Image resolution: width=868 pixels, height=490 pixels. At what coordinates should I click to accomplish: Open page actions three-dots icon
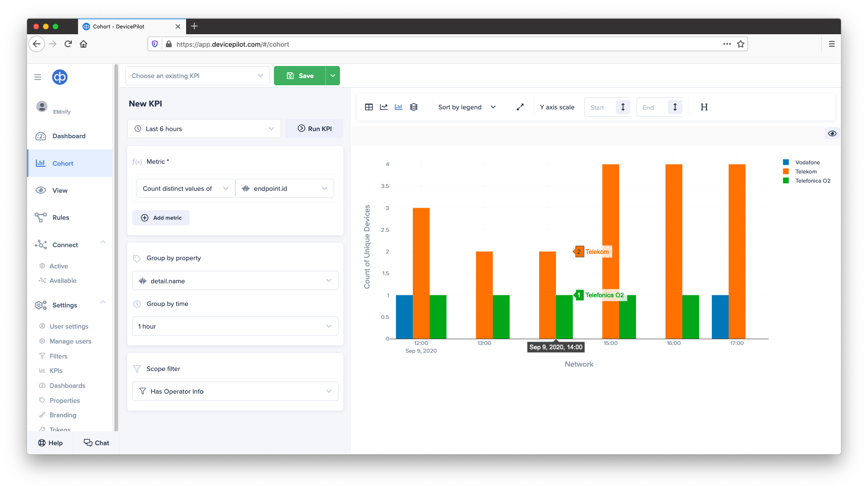(x=727, y=44)
